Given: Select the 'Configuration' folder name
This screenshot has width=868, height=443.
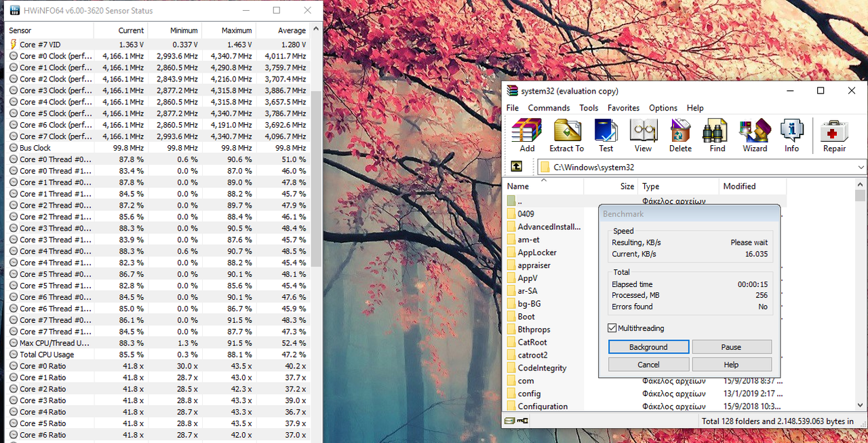Looking at the screenshot, I should tap(542, 406).
